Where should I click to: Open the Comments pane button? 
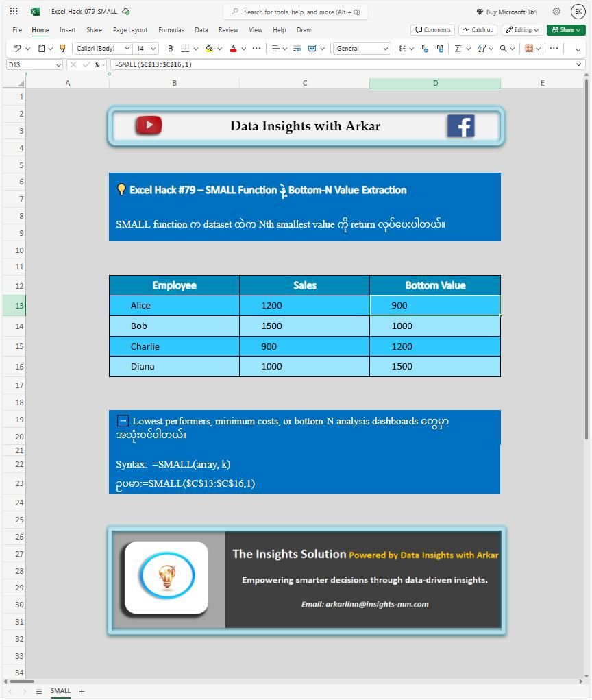(x=433, y=29)
